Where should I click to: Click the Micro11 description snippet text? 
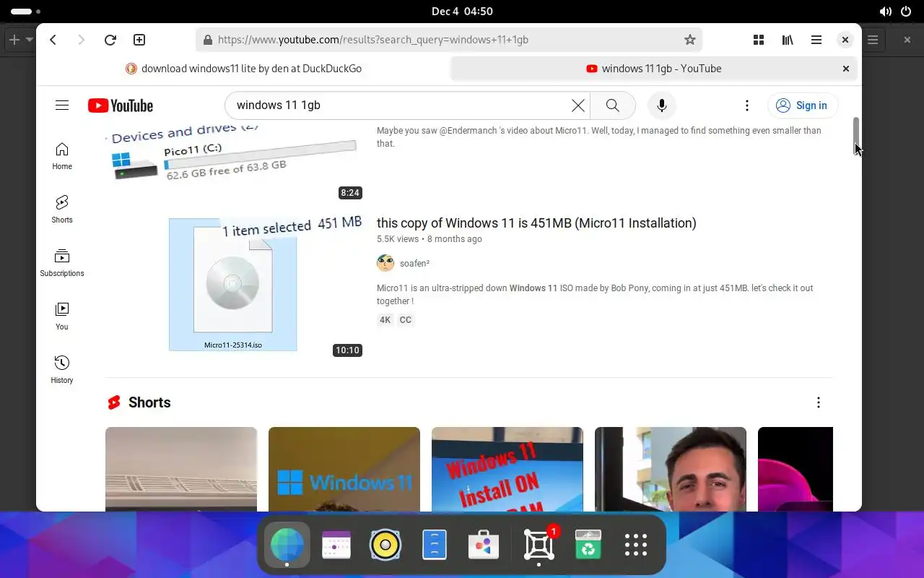pyautogui.click(x=595, y=294)
